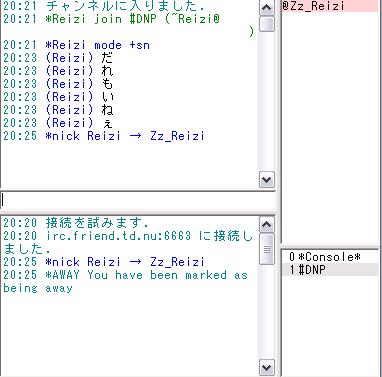Click the message '(Reizi) ね'
The width and height of the screenshot is (382, 377).
click(x=58, y=110)
